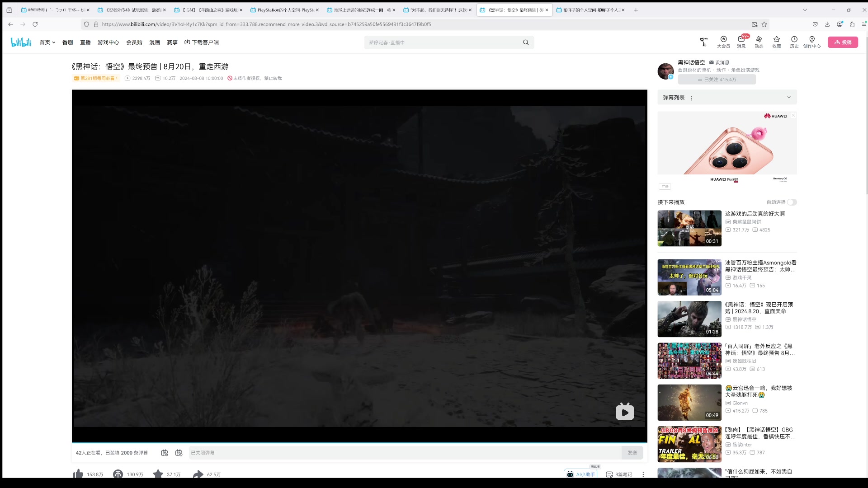Click the video progress bar

point(359,442)
